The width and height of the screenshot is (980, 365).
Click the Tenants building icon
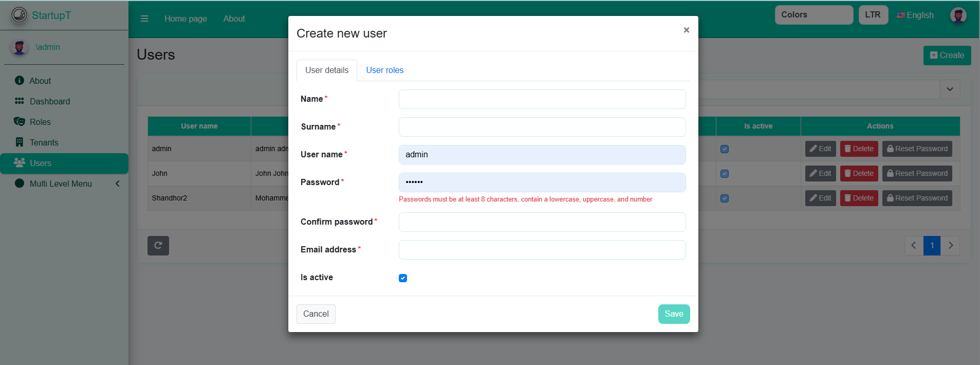[20, 142]
